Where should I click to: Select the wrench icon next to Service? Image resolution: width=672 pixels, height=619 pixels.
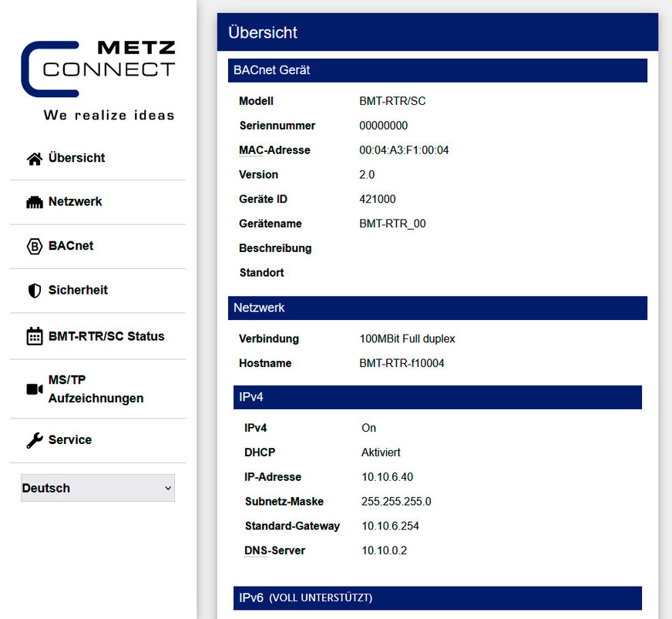coord(35,440)
